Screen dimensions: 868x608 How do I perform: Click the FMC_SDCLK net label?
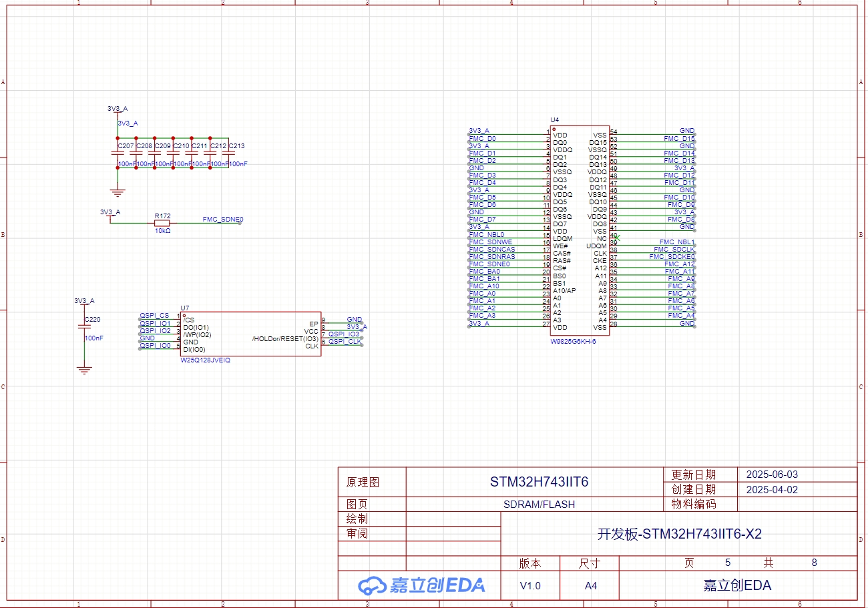pyautogui.click(x=674, y=250)
